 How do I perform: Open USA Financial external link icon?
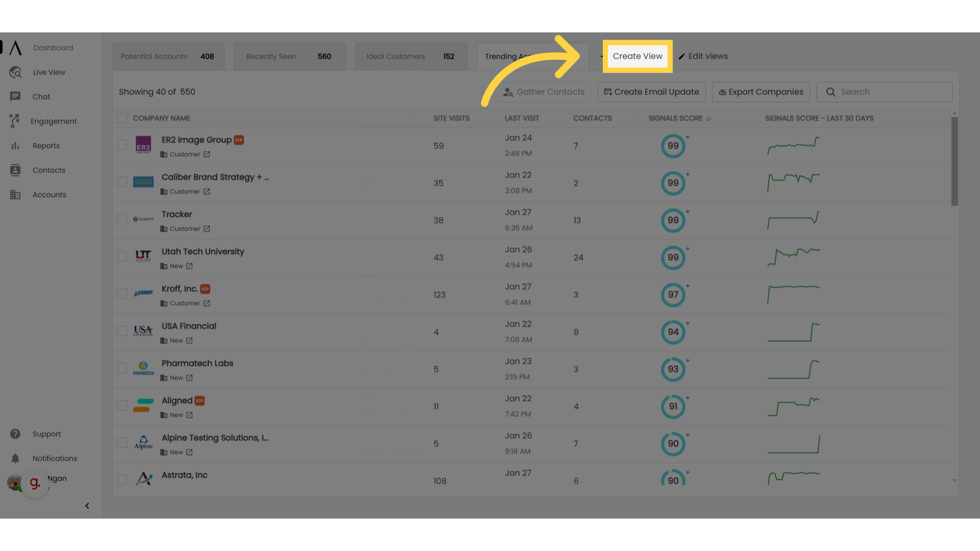tap(189, 341)
